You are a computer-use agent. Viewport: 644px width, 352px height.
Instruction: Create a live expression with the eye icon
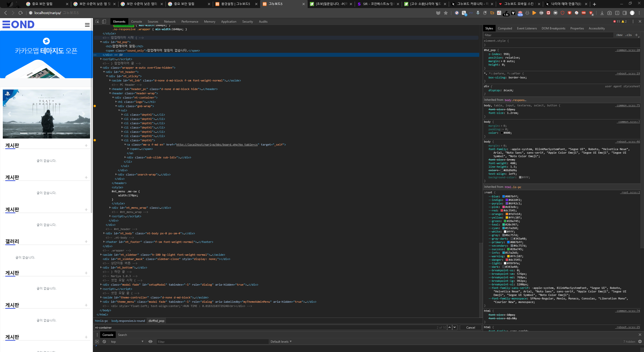point(150,342)
